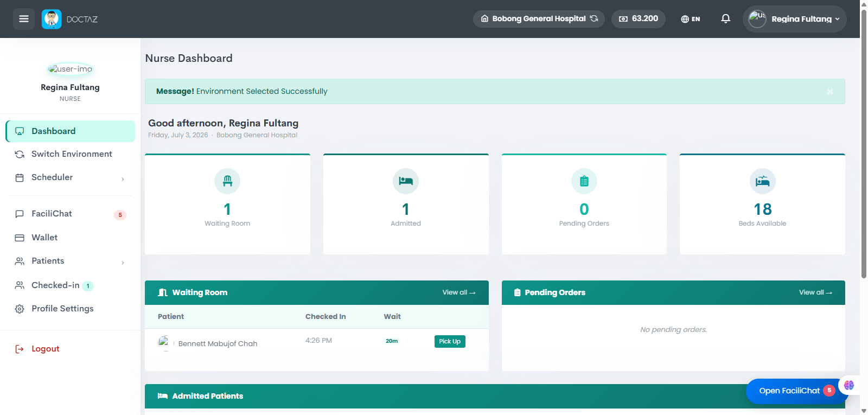The height and width of the screenshot is (415, 868).
Task: Open the EN language selector
Action: (691, 19)
